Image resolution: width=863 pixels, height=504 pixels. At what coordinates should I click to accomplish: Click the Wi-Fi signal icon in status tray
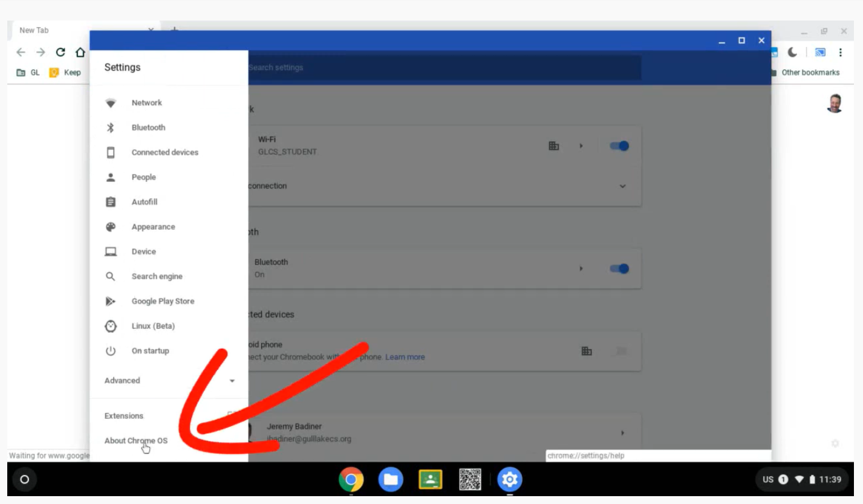click(799, 480)
